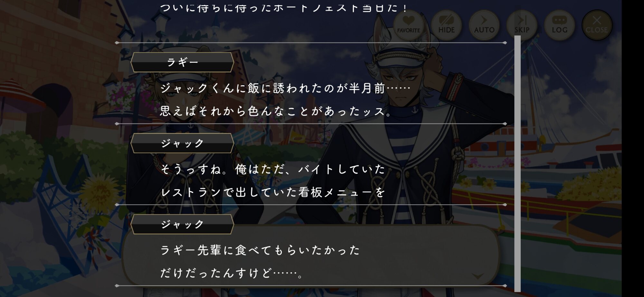Skip the story with SKIP icon

click(x=522, y=25)
